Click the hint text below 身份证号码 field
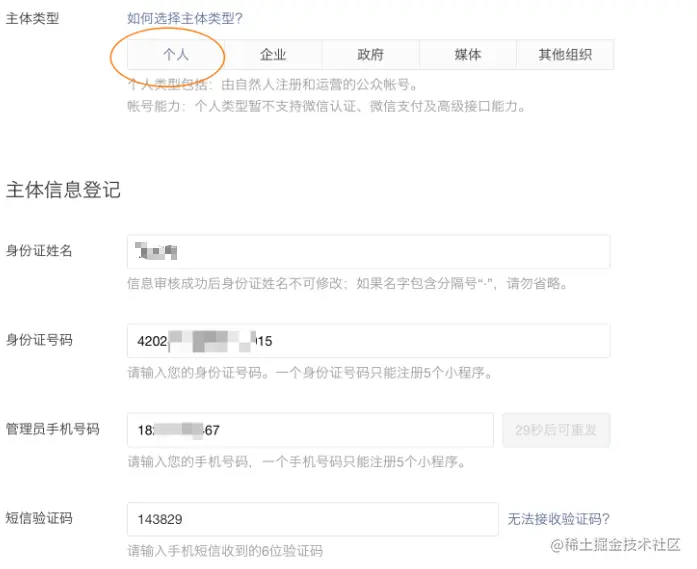The height and width of the screenshot is (569, 697). [x=309, y=373]
